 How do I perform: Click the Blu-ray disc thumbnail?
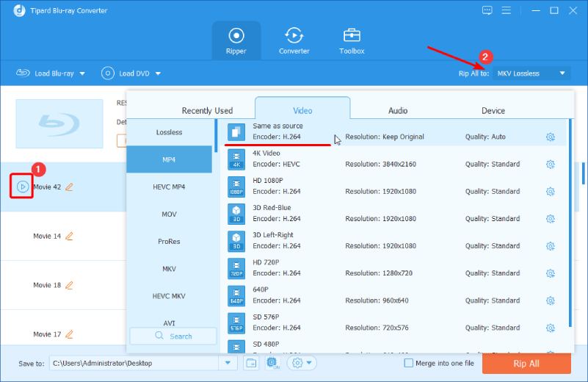(x=59, y=124)
